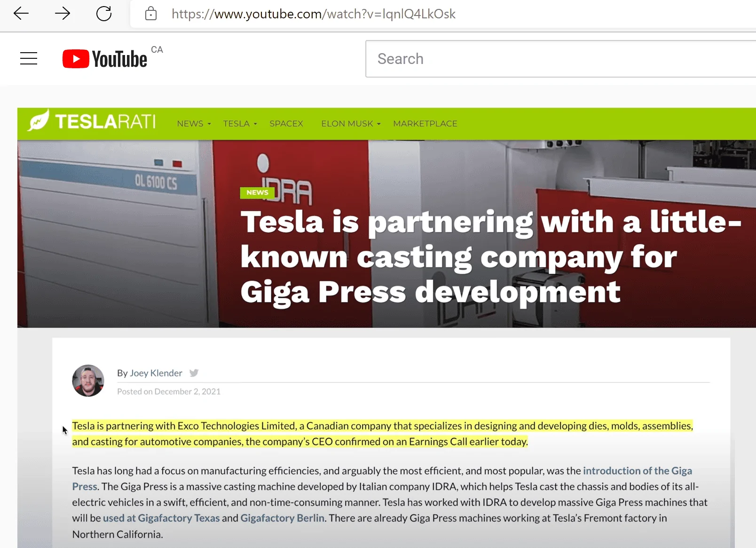Click the green NEWS category tag

click(x=257, y=192)
